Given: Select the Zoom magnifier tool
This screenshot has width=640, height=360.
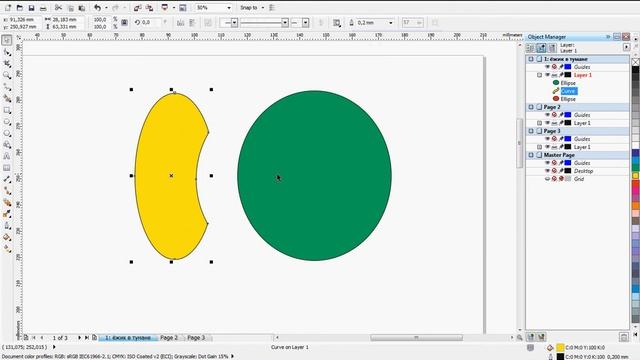Looking at the screenshot, I should point(7,76).
